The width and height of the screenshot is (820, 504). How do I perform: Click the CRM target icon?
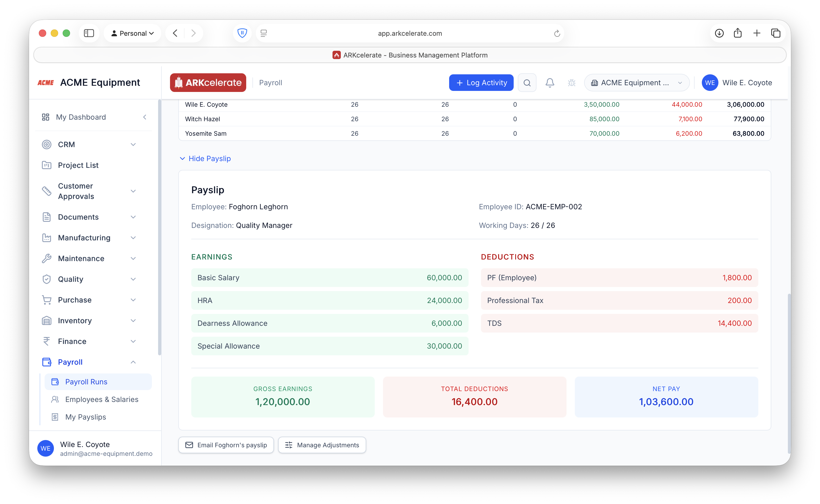pyautogui.click(x=47, y=144)
